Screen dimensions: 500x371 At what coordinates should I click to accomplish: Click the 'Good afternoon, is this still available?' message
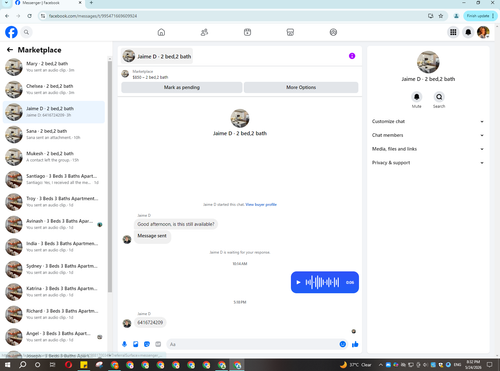click(x=176, y=224)
